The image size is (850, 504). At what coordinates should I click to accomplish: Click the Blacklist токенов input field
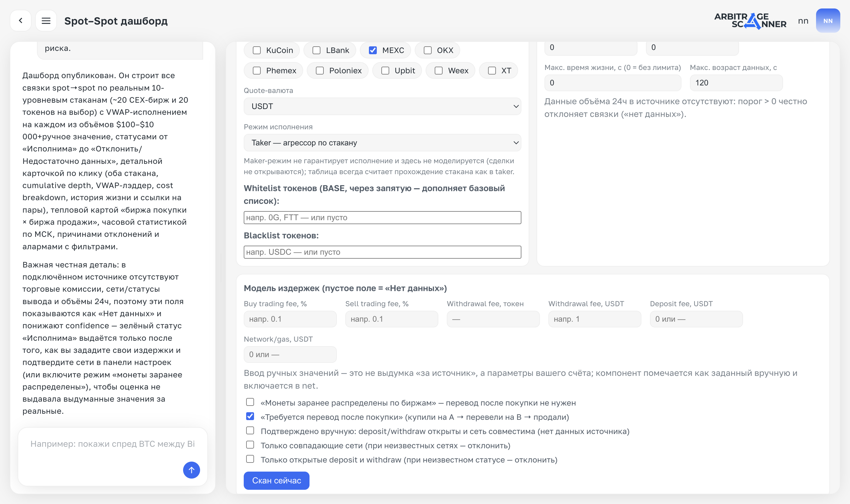pyautogui.click(x=382, y=252)
